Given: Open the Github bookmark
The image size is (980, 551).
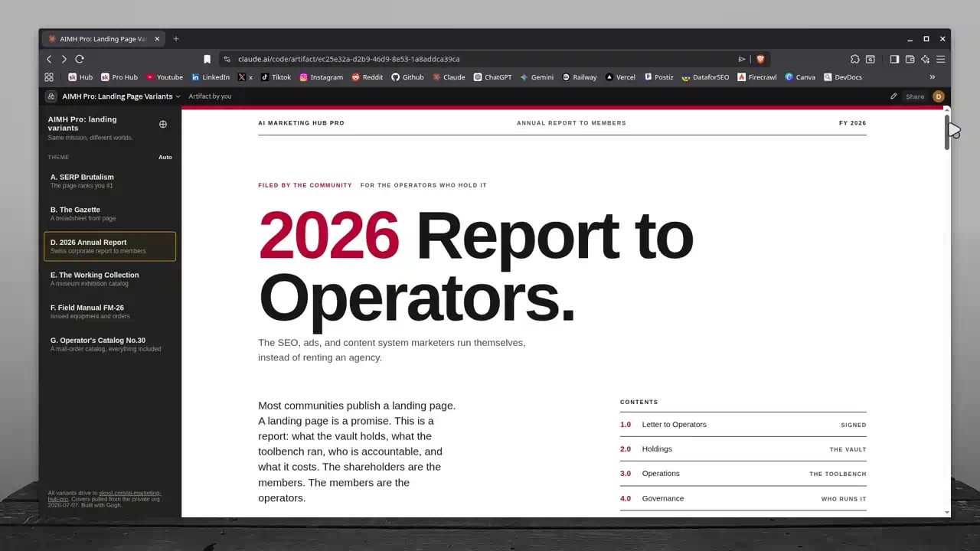Looking at the screenshot, I should 407,77.
